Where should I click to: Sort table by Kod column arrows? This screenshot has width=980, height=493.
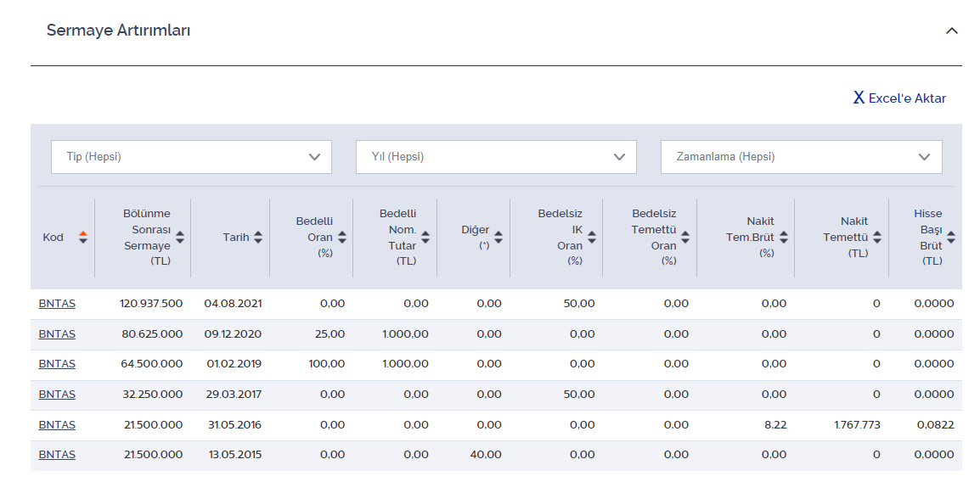[x=82, y=238]
